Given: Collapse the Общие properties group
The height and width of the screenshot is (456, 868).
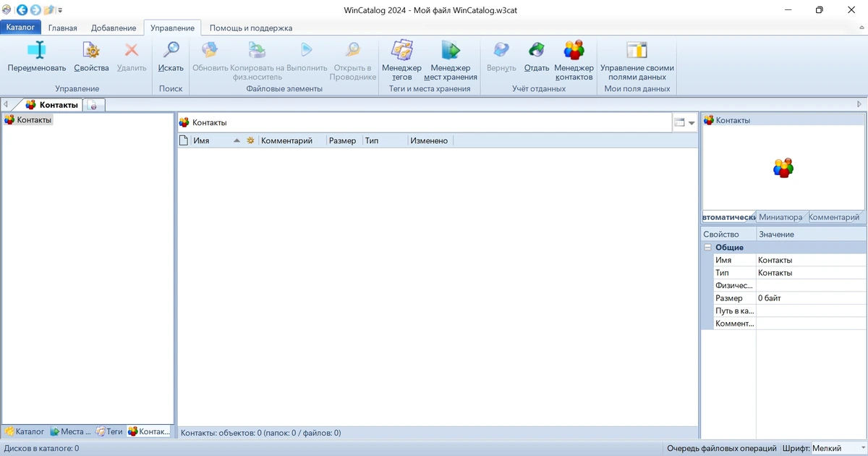Looking at the screenshot, I should 707,248.
